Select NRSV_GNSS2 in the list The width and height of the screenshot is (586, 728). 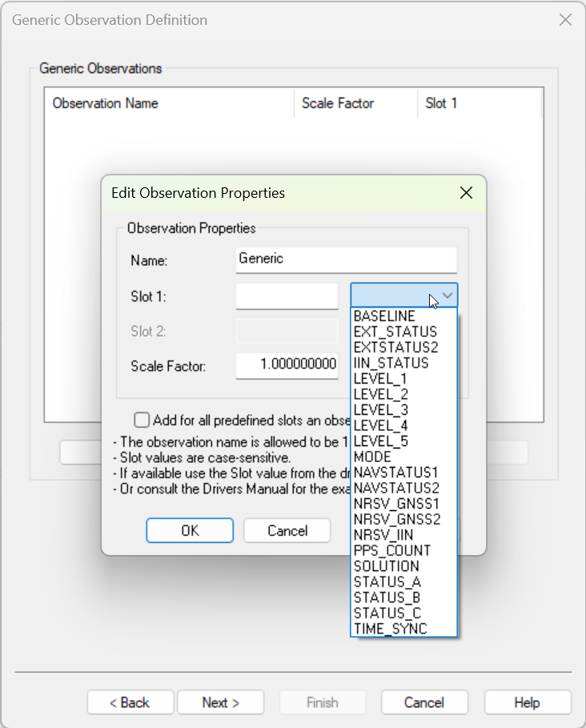[x=403, y=520]
